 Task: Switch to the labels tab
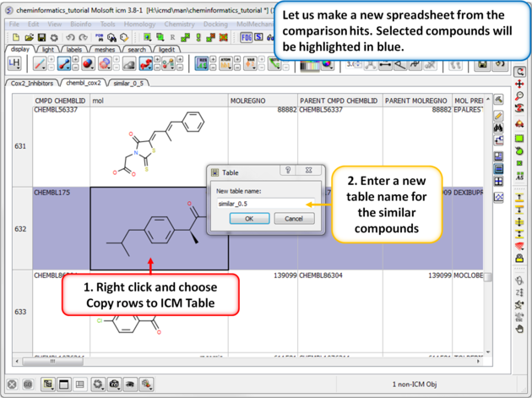[x=74, y=50]
